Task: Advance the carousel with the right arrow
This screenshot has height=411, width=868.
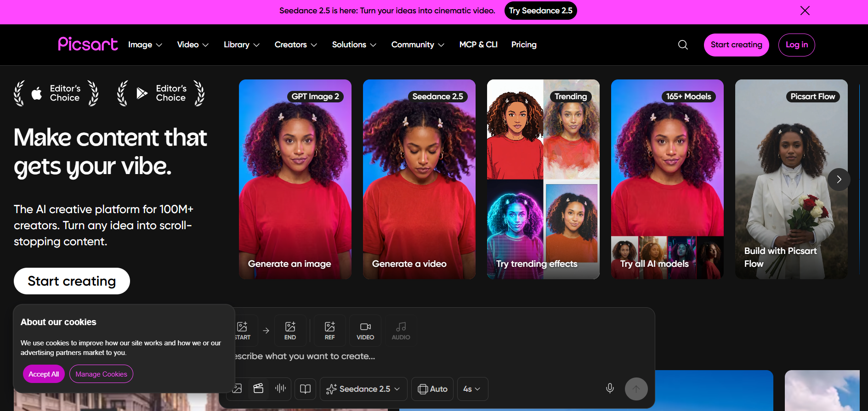Action: [x=839, y=180]
